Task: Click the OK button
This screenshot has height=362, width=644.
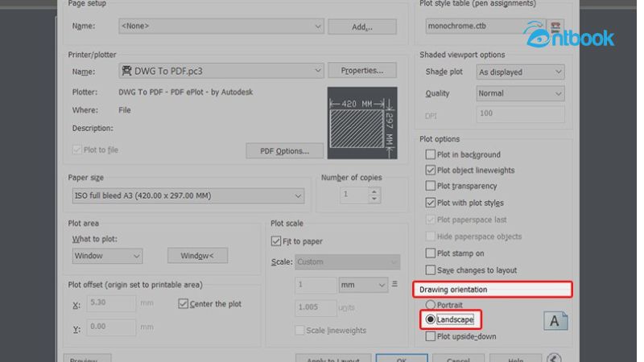Action: (x=401, y=358)
